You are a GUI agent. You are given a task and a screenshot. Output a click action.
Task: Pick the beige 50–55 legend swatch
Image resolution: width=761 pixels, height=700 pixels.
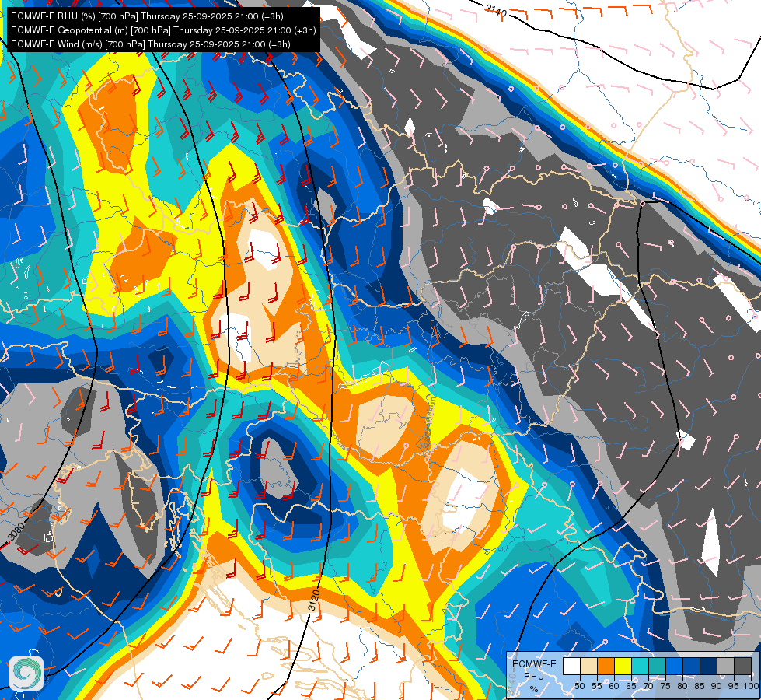coord(588,666)
